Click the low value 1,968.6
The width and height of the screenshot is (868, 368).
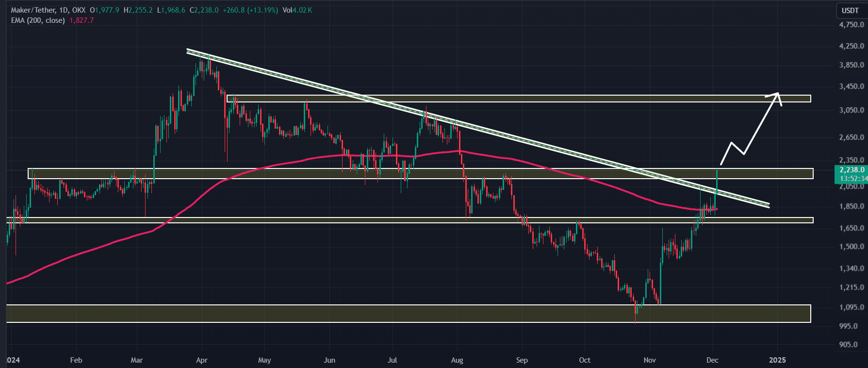tap(173, 10)
